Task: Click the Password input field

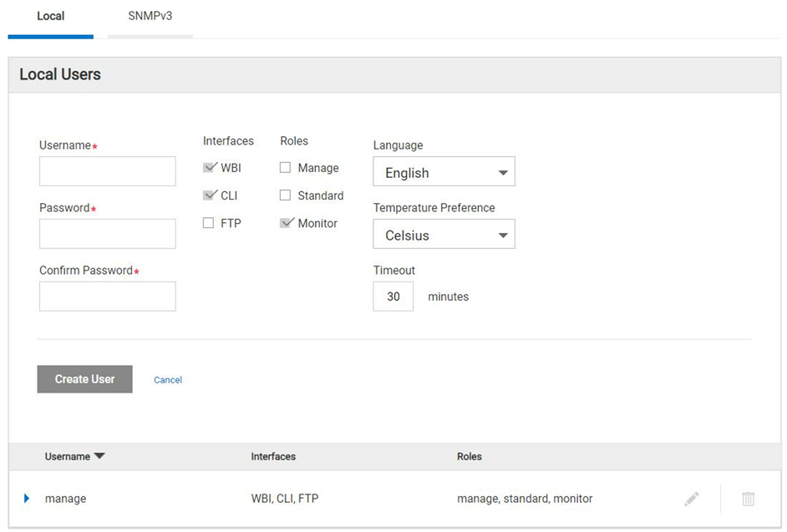Action: pyautogui.click(x=107, y=233)
